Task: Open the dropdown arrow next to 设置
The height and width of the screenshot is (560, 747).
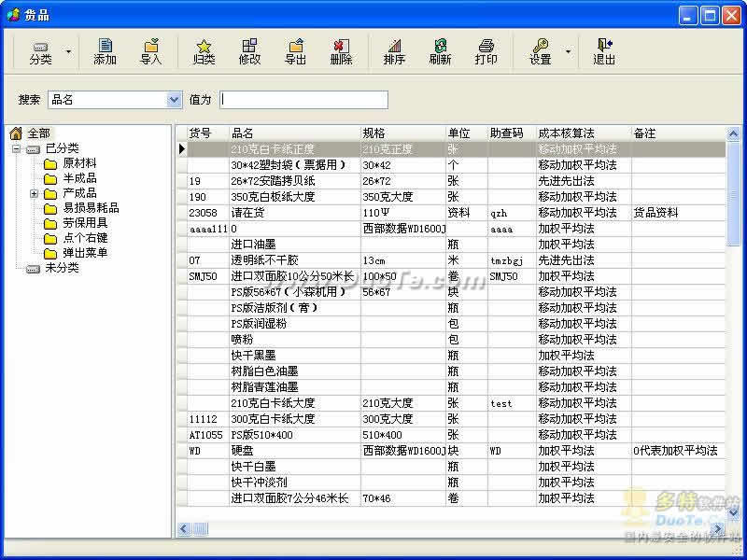Action: click(x=569, y=51)
